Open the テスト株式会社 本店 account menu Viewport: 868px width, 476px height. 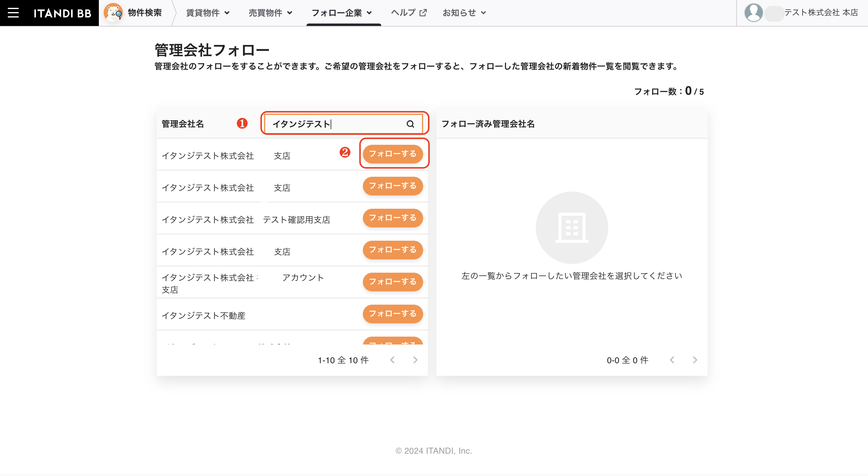(821, 13)
